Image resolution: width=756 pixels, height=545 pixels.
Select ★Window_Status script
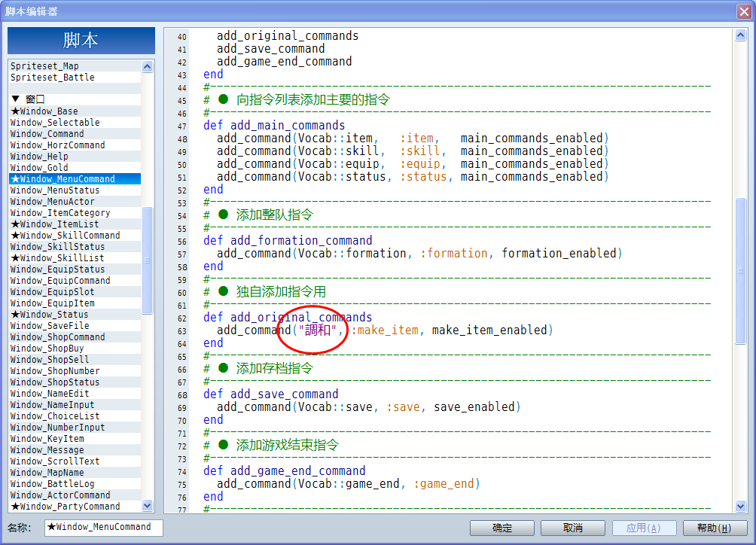tap(75, 315)
